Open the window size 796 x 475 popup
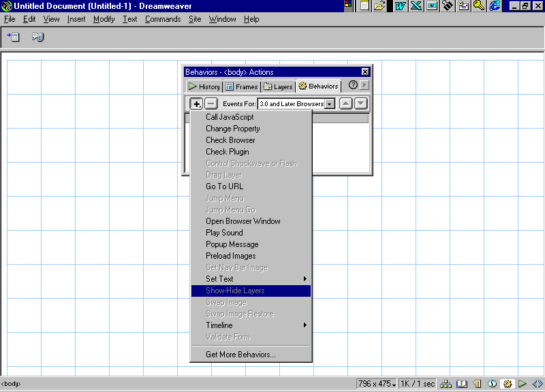This screenshot has width=545, height=392. [x=377, y=384]
